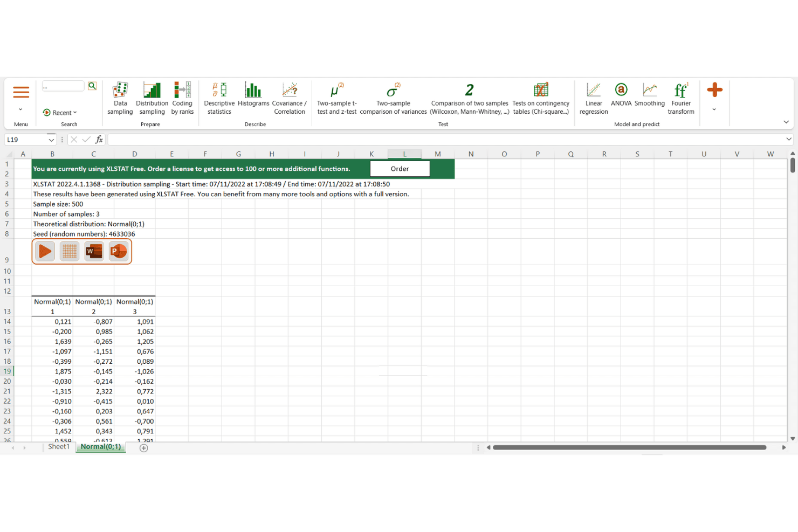This screenshot has height=532, width=798.
Task: Click in the XLSTAT search field
Action: point(63,86)
